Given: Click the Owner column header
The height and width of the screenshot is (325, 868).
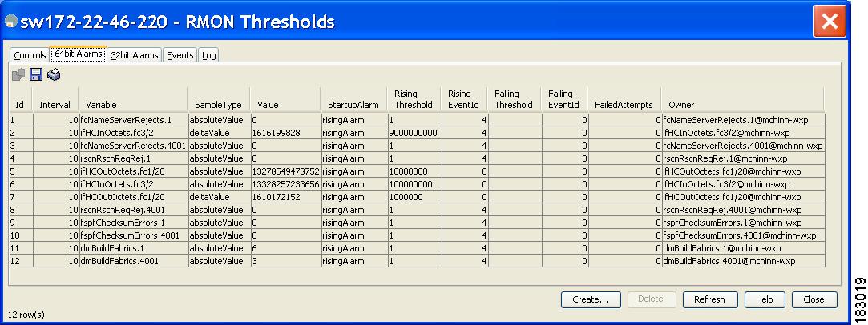Looking at the screenshot, I should [681, 105].
